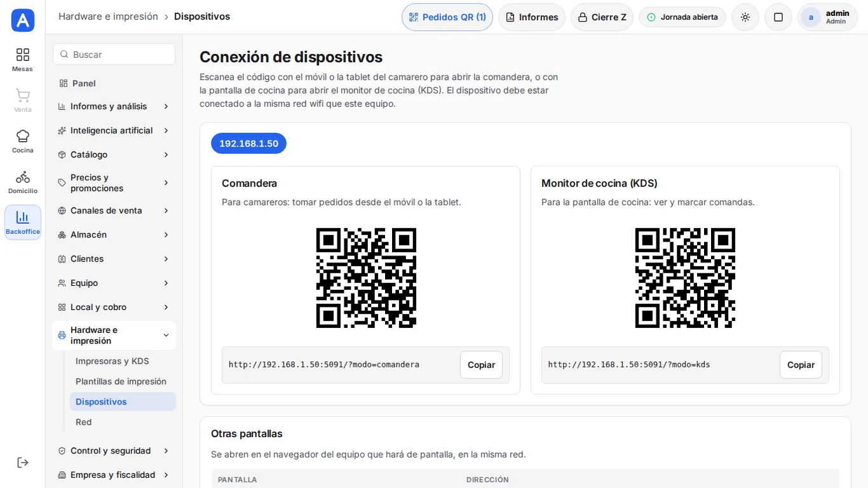
Task: Expand Canales de venta chevron
Action: click(166, 210)
